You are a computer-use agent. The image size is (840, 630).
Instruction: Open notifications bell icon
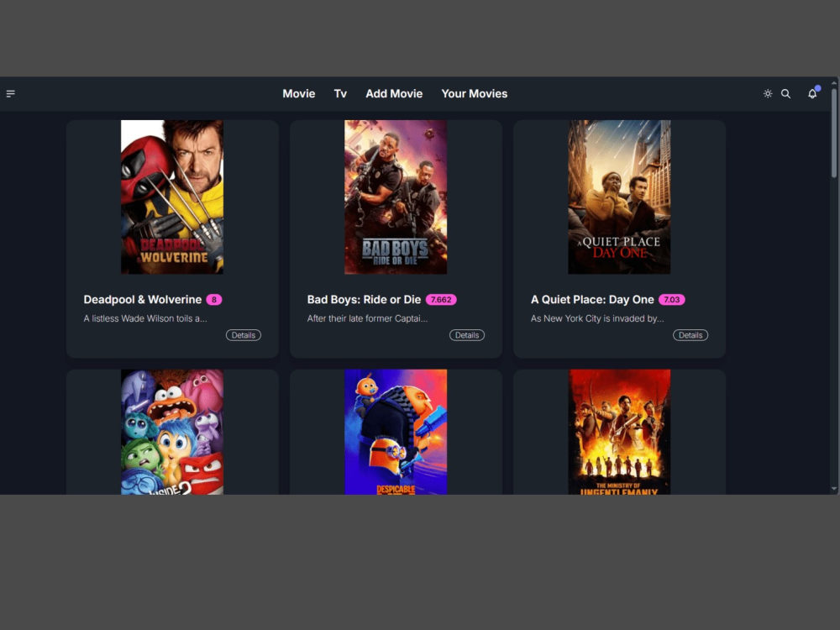click(x=812, y=94)
